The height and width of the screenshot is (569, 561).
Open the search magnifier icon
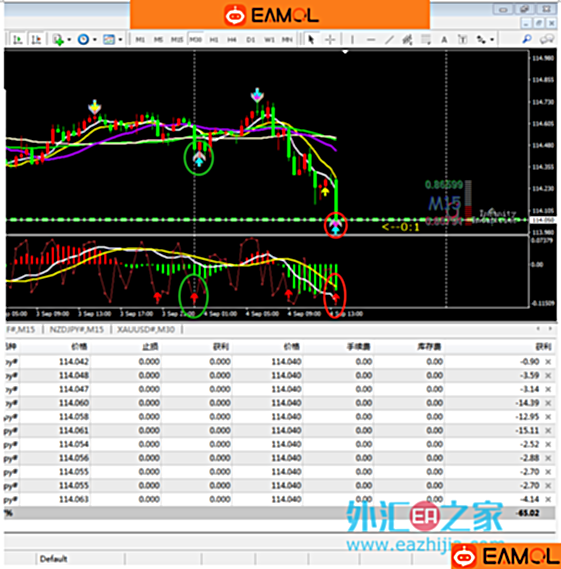(x=527, y=39)
